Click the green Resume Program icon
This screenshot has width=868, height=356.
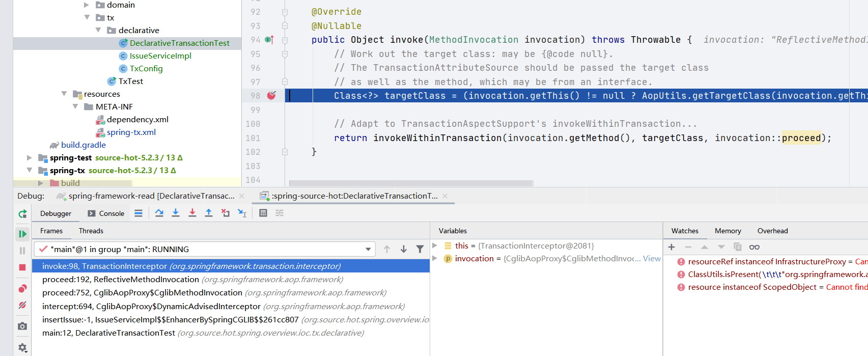click(22, 234)
